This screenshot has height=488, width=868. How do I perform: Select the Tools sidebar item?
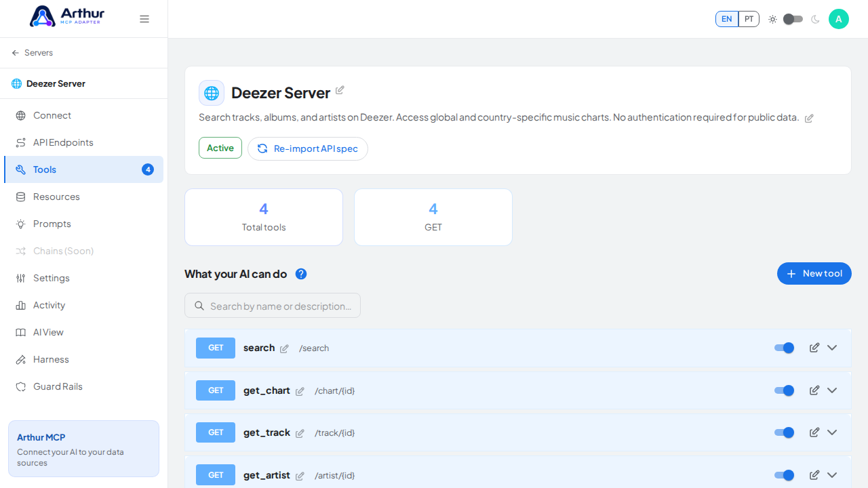pos(83,169)
